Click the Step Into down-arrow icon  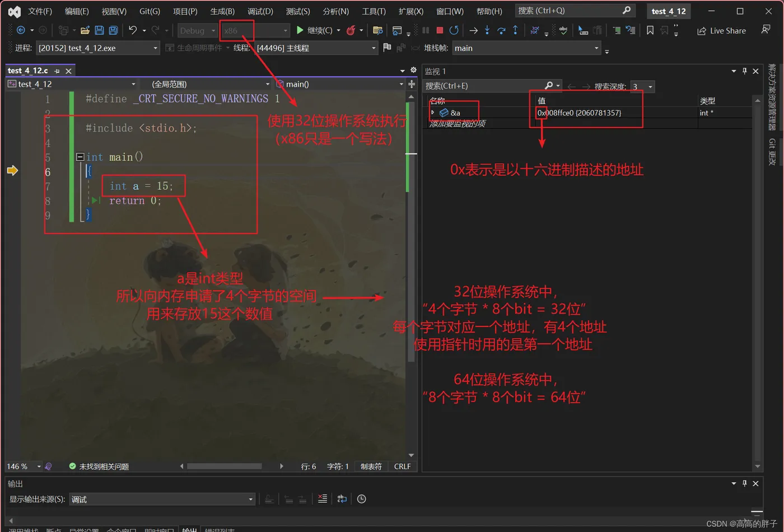487,30
